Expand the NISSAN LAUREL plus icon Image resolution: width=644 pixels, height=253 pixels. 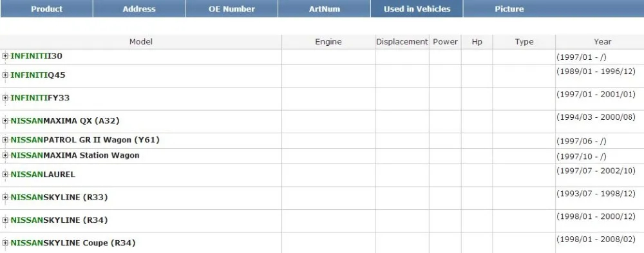click(5, 174)
